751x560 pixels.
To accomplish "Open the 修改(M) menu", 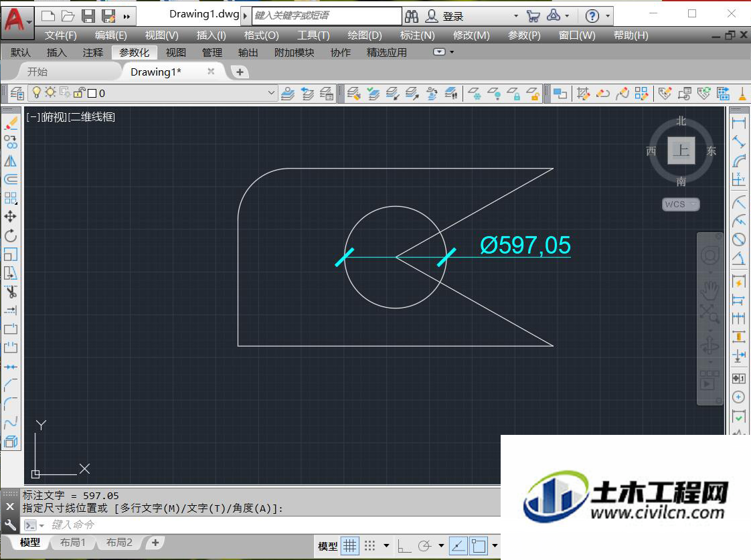I will (471, 35).
